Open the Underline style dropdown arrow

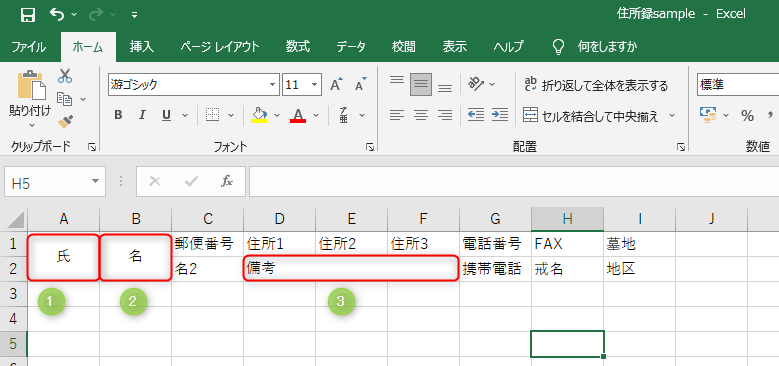185,115
